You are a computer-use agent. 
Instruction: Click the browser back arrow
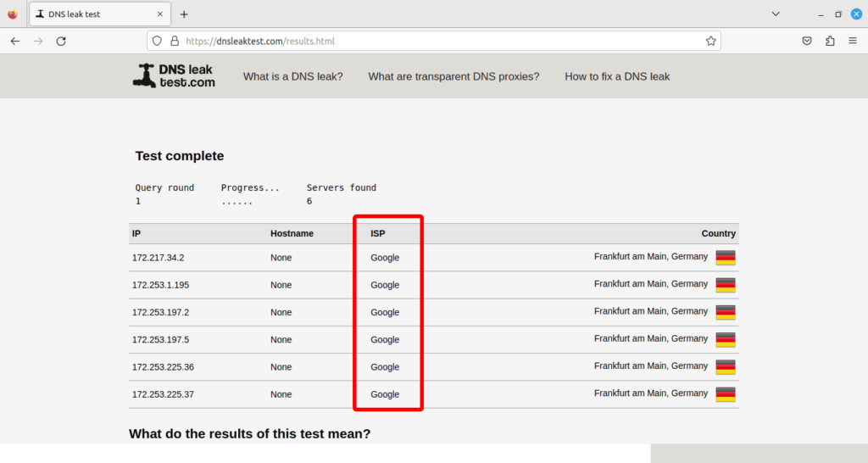[x=15, y=41]
